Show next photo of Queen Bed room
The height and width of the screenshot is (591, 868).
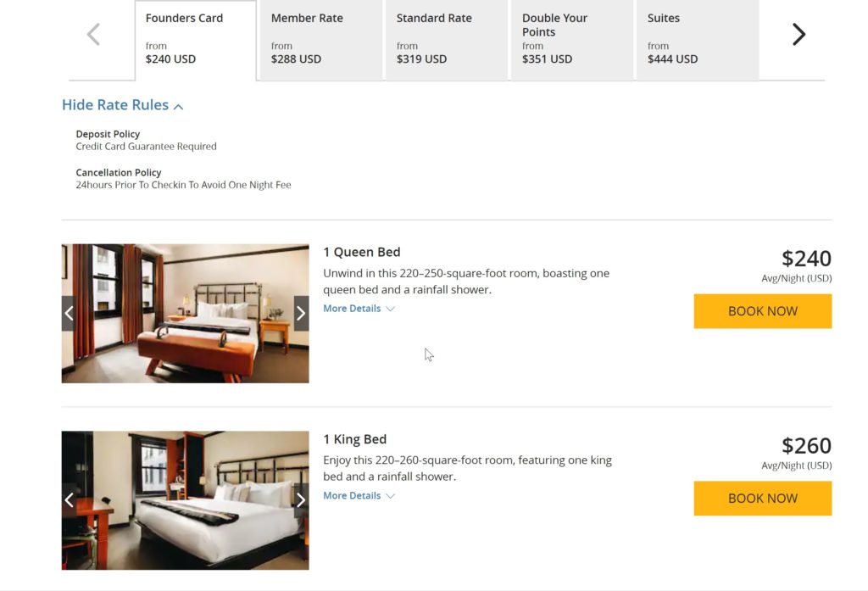click(301, 314)
